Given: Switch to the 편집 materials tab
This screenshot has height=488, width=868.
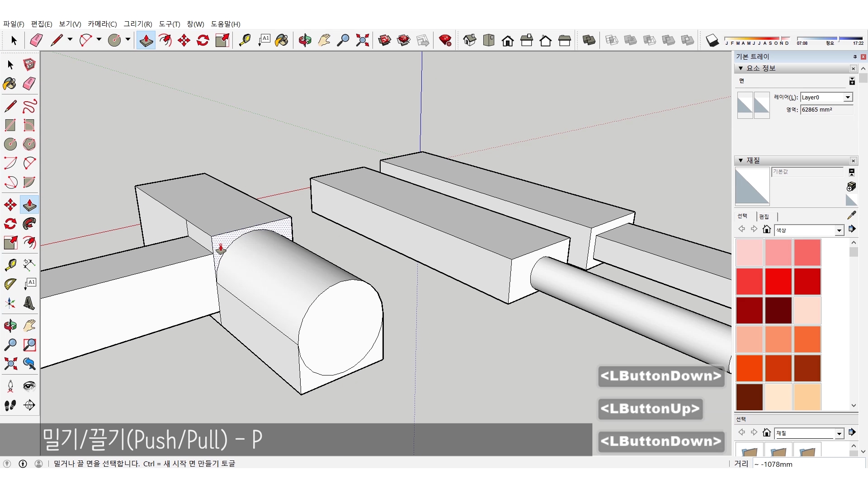Looking at the screenshot, I should click(764, 216).
